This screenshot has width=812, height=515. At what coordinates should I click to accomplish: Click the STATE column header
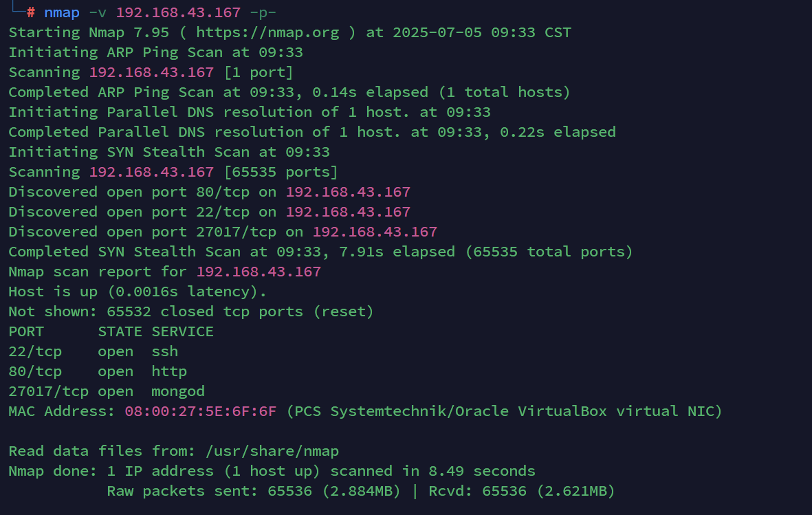pyautogui.click(x=120, y=331)
